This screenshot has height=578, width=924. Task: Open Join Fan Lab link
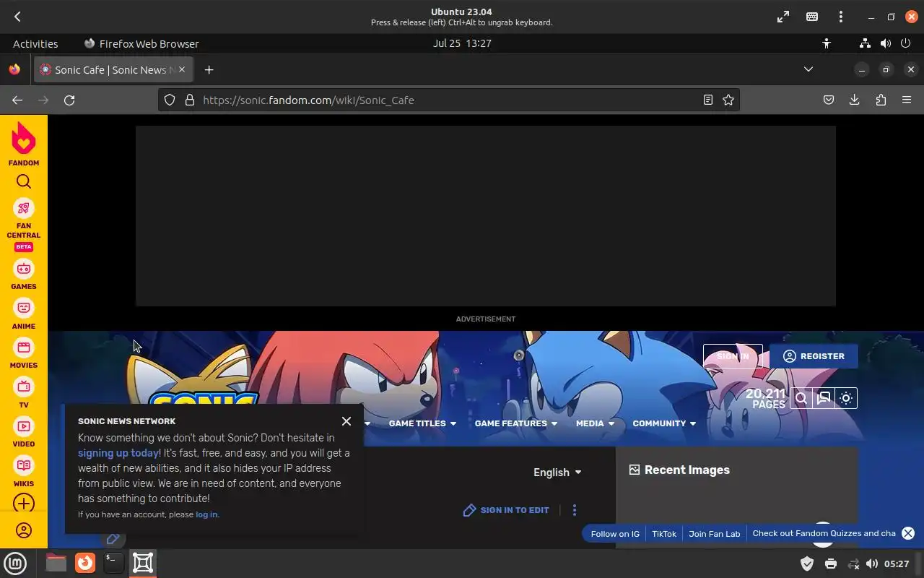[x=715, y=534]
